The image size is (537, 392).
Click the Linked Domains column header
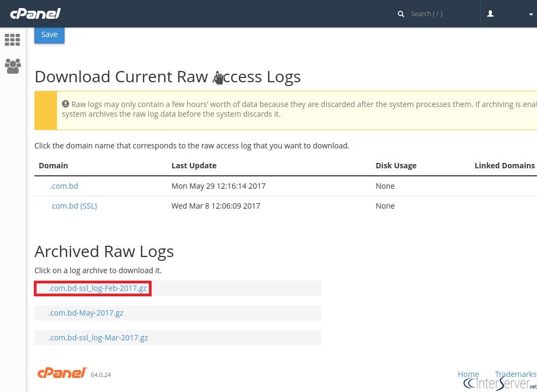coord(504,166)
